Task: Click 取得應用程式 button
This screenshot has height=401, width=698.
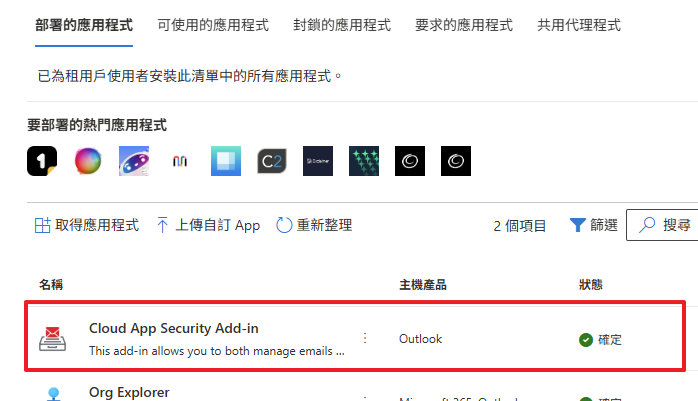Action: tap(87, 225)
